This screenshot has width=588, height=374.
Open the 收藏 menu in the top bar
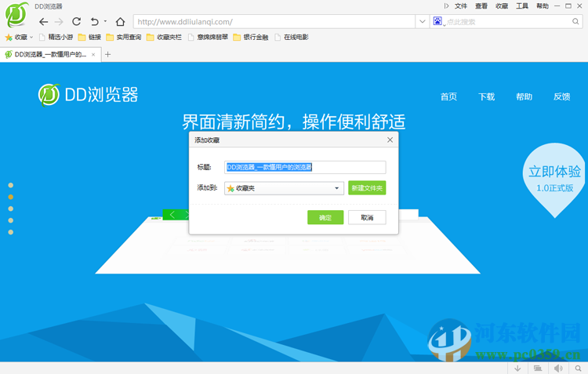(x=502, y=5)
